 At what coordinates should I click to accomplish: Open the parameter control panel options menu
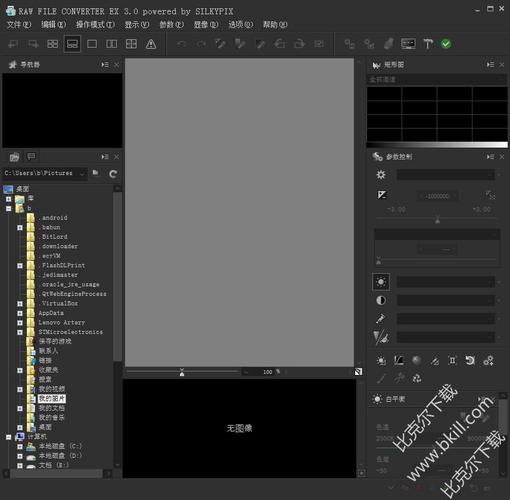coord(490,157)
